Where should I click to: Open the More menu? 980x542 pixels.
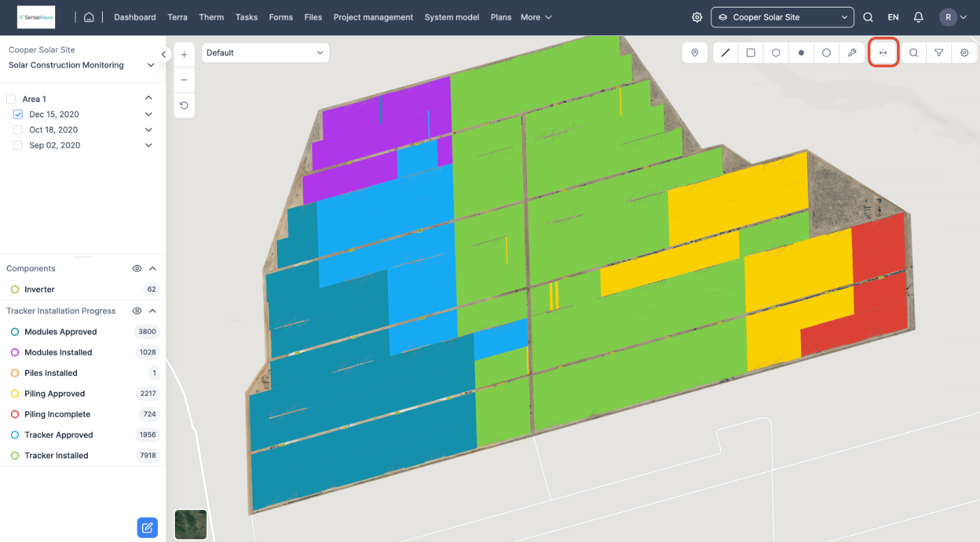click(536, 17)
